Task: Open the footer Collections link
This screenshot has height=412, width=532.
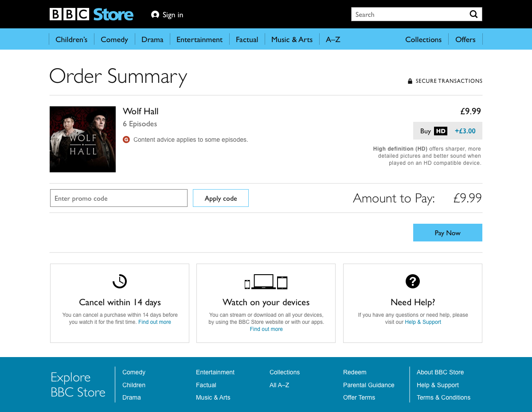Action: tap(285, 372)
